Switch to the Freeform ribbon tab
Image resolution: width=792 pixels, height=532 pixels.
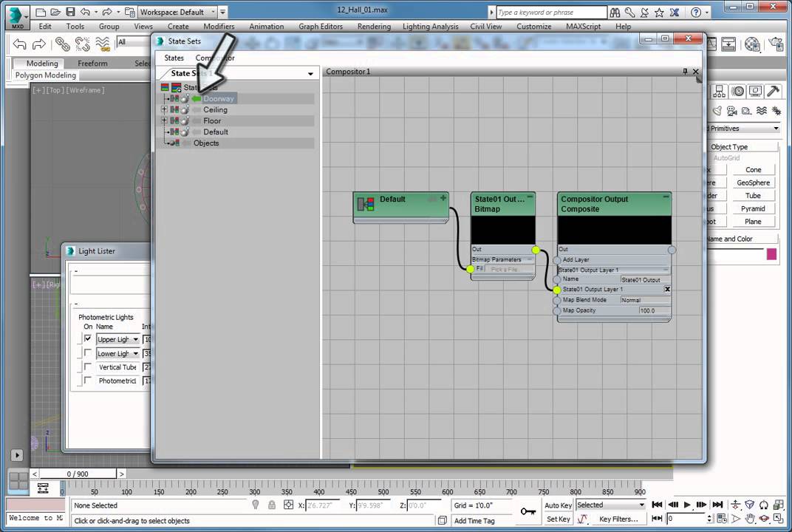click(x=92, y=64)
